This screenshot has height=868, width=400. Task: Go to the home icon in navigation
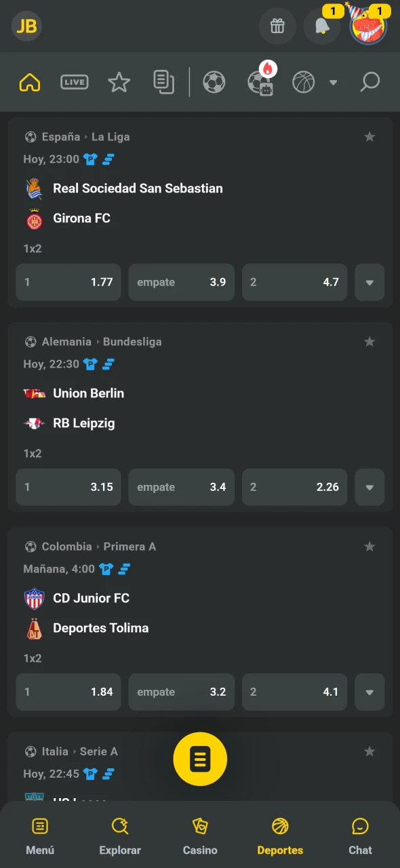[30, 81]
